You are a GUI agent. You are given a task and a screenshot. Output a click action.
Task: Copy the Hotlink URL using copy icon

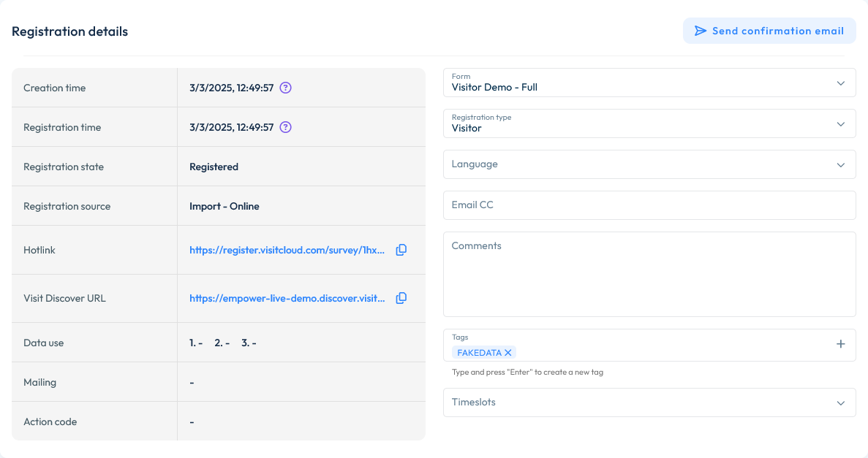(x=401, y=249)
